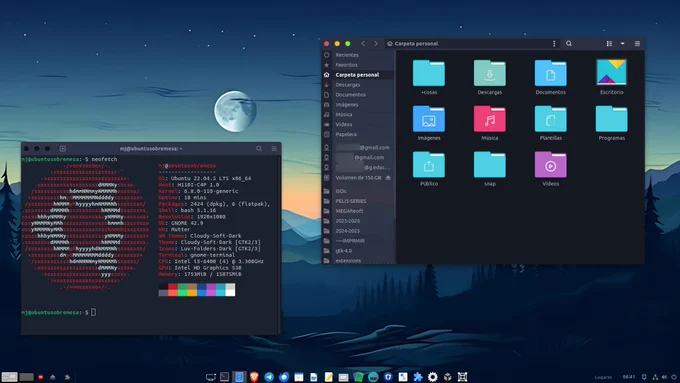680x383 pixels.
Task: Click the terminal search icon
Action: pos(259,149)
